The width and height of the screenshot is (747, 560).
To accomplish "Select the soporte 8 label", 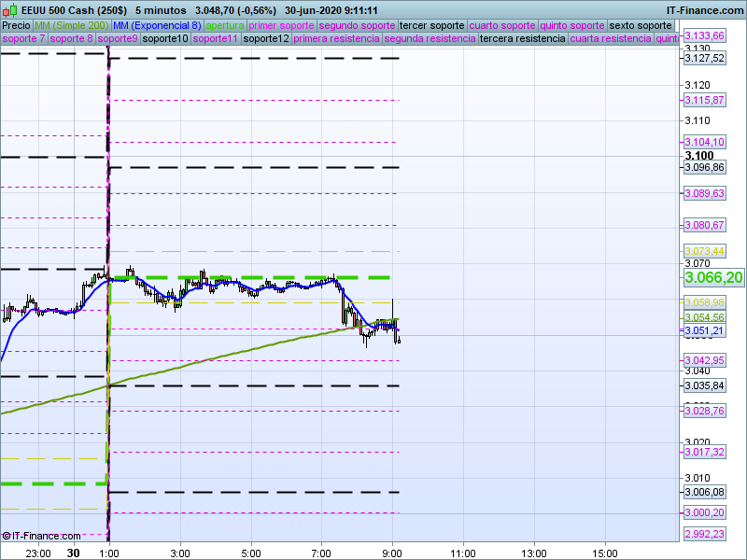I will pyautogui.click(x=72, y=38).
